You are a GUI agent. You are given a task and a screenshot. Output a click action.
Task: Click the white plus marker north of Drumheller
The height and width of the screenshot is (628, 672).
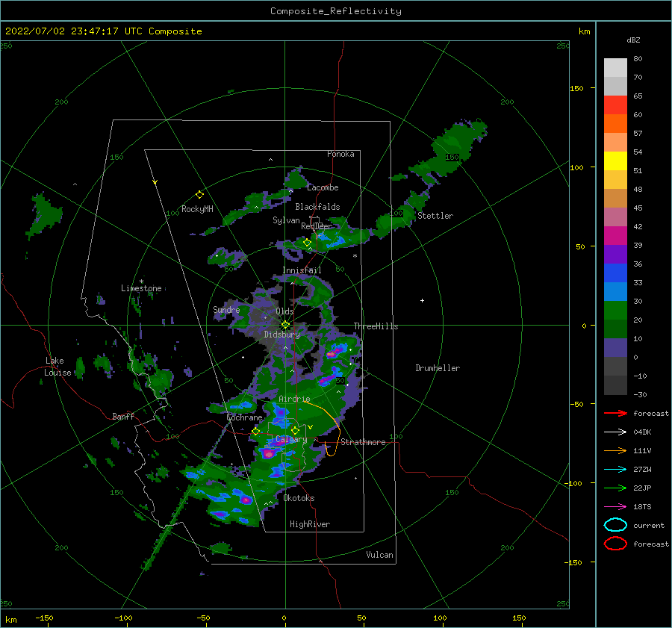pos(422,300)
